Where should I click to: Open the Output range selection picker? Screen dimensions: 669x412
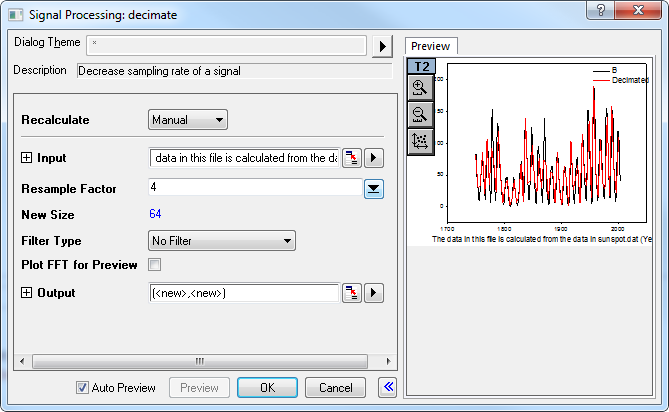pyautogui.click(x=352, y=293)
